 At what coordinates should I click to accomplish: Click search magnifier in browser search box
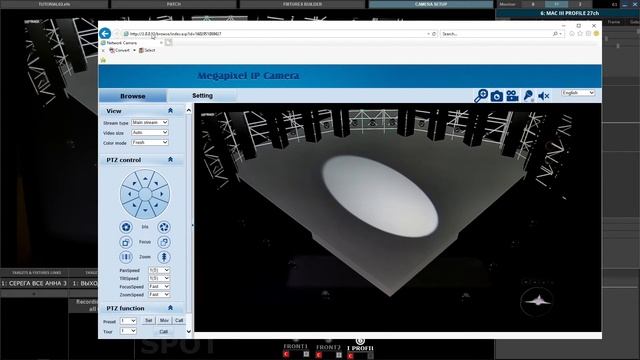[555, 34]
